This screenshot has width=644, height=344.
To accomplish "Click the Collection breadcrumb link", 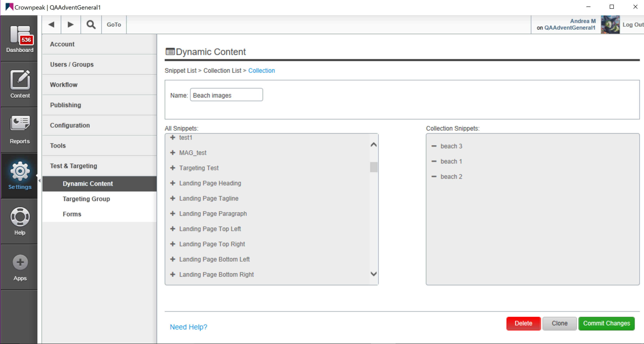I will point(261,71).
